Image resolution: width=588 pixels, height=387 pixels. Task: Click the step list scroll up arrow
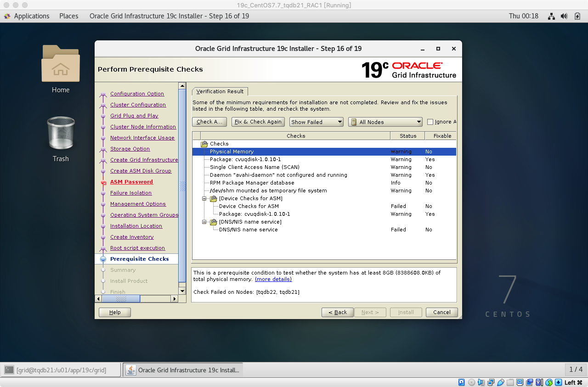tap(182, 86)
